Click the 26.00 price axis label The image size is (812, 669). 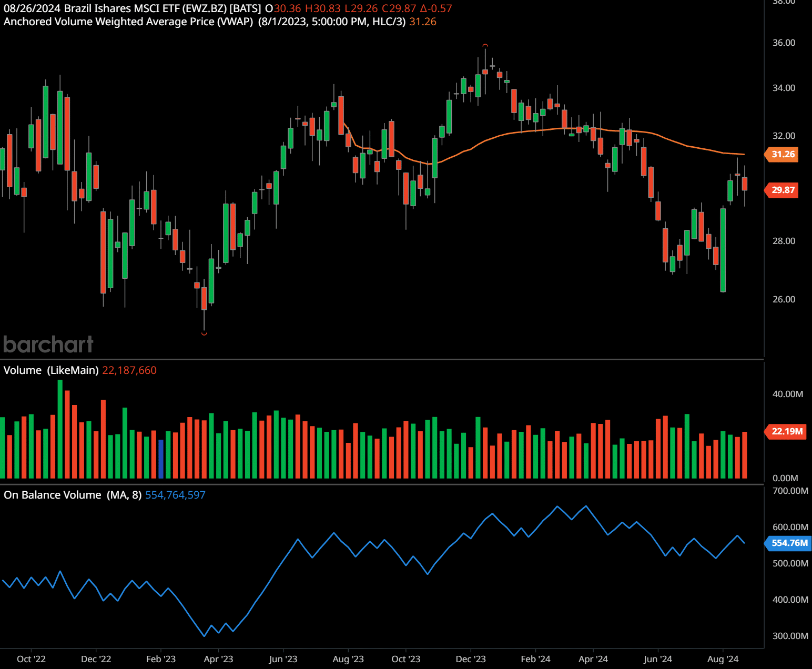click(784, 299)
